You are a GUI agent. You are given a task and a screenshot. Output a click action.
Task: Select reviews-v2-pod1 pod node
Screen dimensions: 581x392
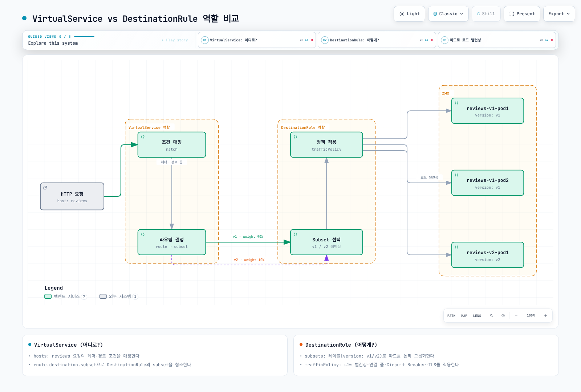[x=488, y=255]
